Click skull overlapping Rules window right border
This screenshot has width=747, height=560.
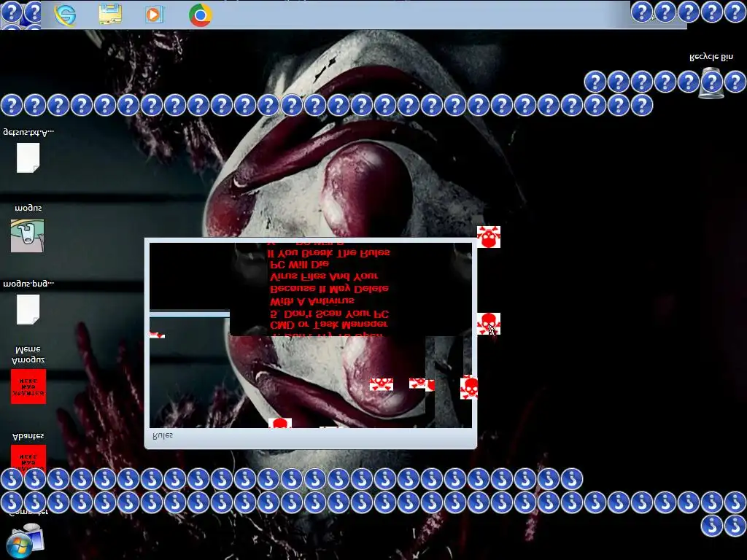pyautogui.click(x=469, y=388)
